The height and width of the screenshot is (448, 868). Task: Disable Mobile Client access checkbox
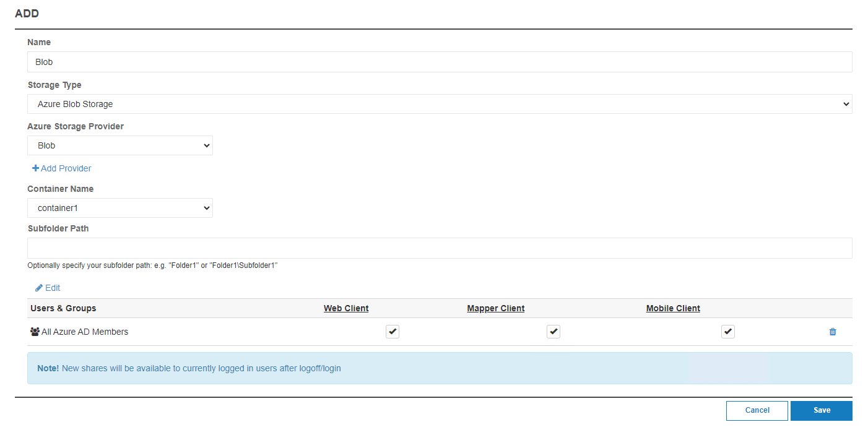point(728,332)
